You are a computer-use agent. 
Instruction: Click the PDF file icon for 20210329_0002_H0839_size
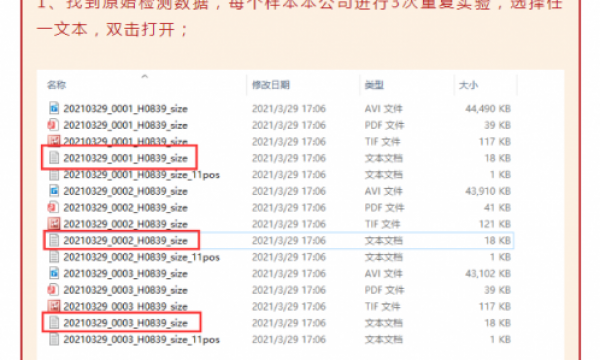tap(53, 207)
